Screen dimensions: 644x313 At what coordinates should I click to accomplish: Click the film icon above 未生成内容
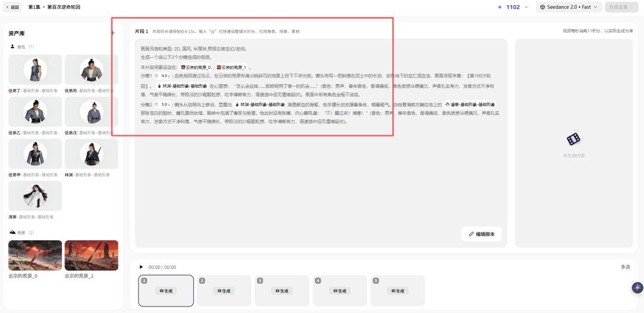pos(574,140)
